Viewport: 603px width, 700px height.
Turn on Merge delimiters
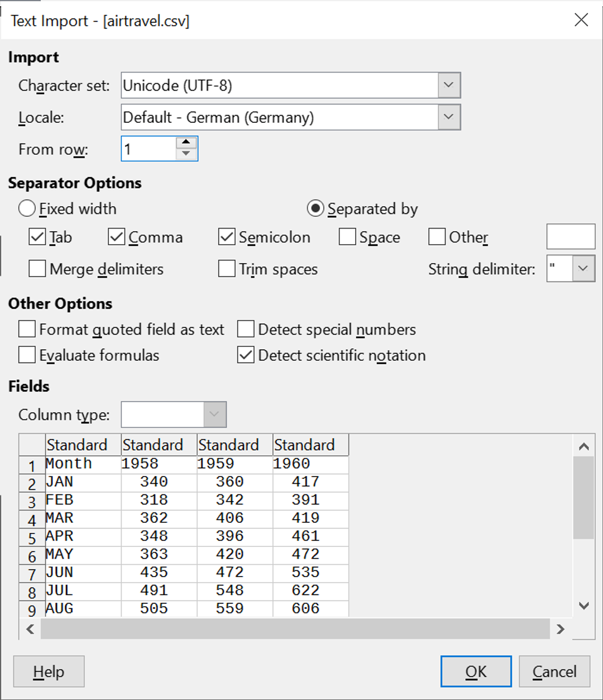click(37, 269)
